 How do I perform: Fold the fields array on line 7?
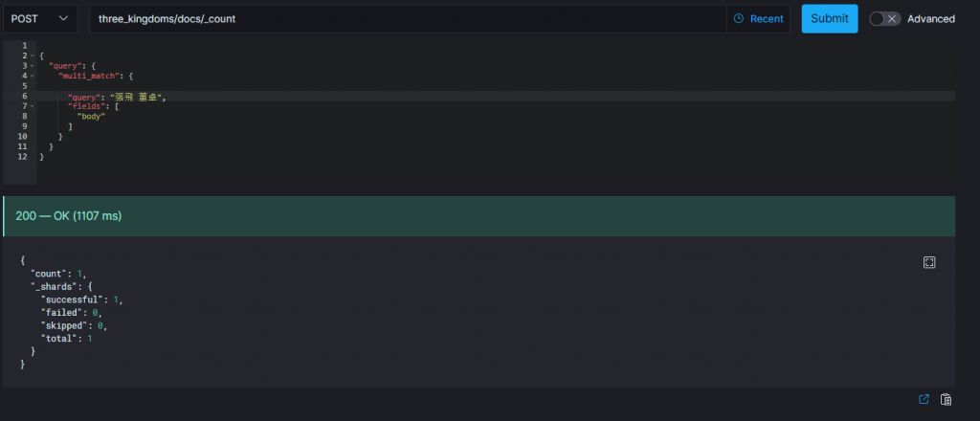click(x=32, y=106)
